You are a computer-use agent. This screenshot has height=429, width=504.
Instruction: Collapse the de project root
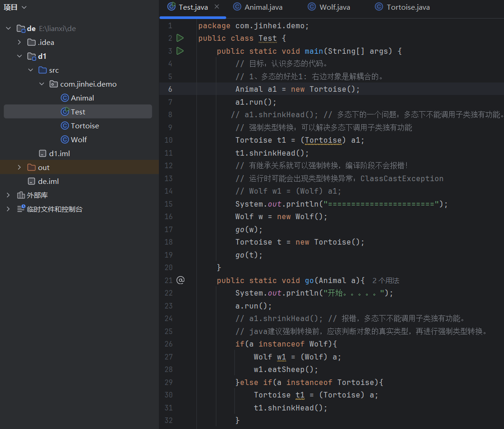coord(8,28)
